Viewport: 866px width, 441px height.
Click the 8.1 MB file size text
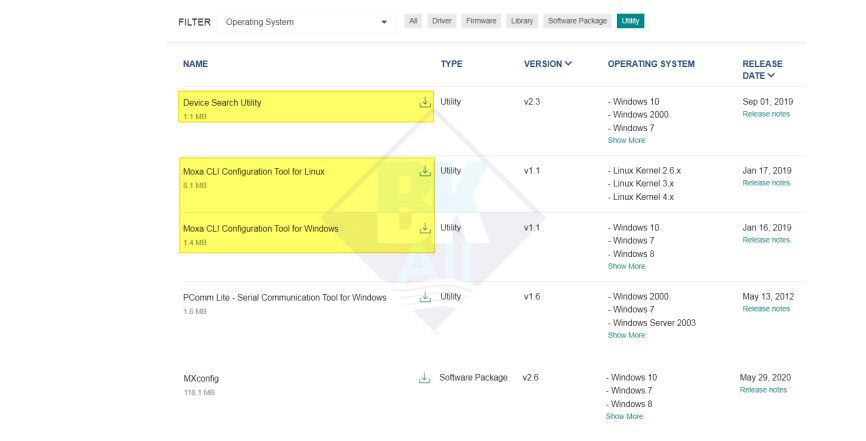click(194, 186)
